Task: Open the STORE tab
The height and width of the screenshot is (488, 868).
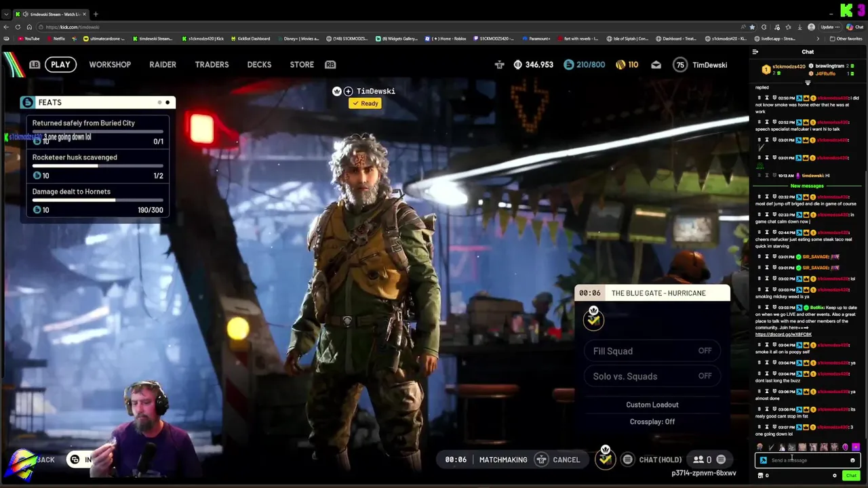Action: pos(302,64)
